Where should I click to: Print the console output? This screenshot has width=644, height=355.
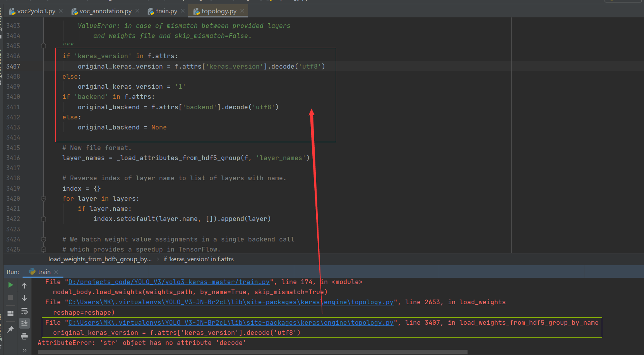click(x=24, y=336)
